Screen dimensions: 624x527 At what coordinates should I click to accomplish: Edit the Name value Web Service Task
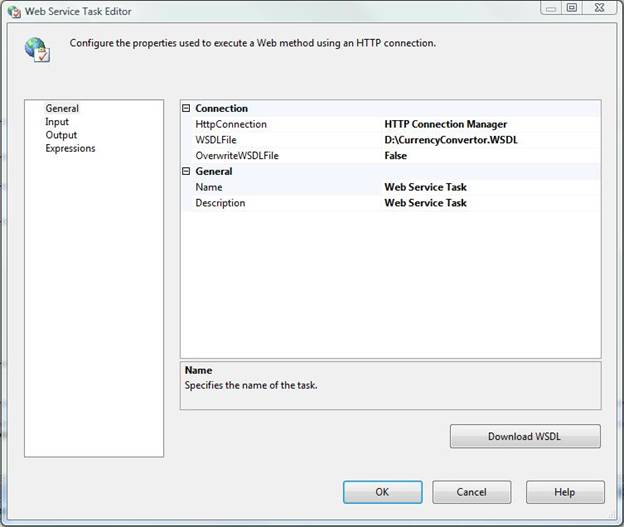coord(425,187)
